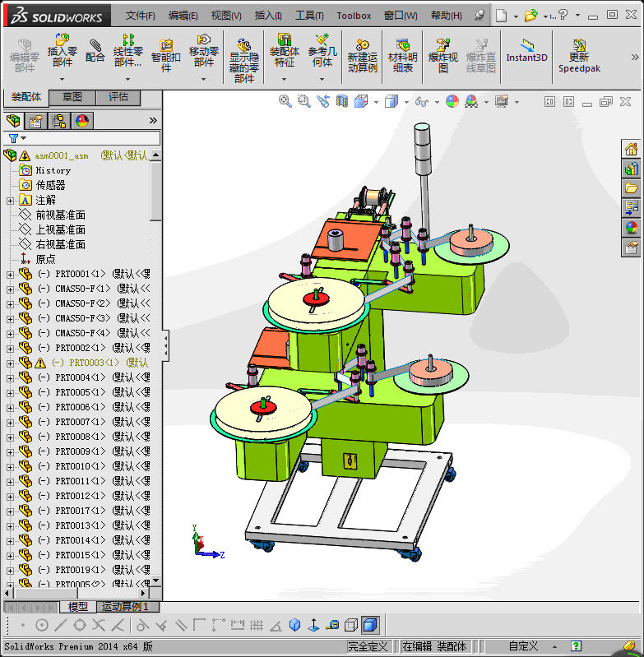The height and width of the screenshot is (657, 644).
Task: Open Display Style dropdown arrow in viewport
Action: click(406, 102)
